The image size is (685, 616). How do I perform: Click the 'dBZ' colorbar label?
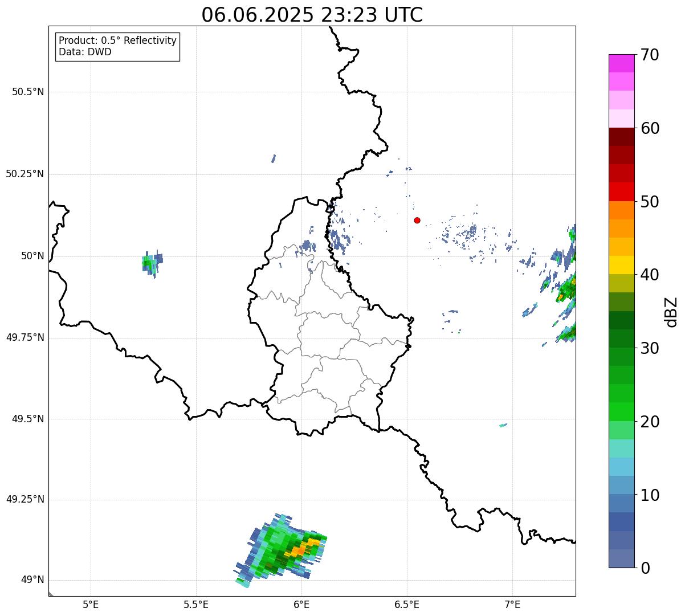pyautogui.click(x=671, y=312)
